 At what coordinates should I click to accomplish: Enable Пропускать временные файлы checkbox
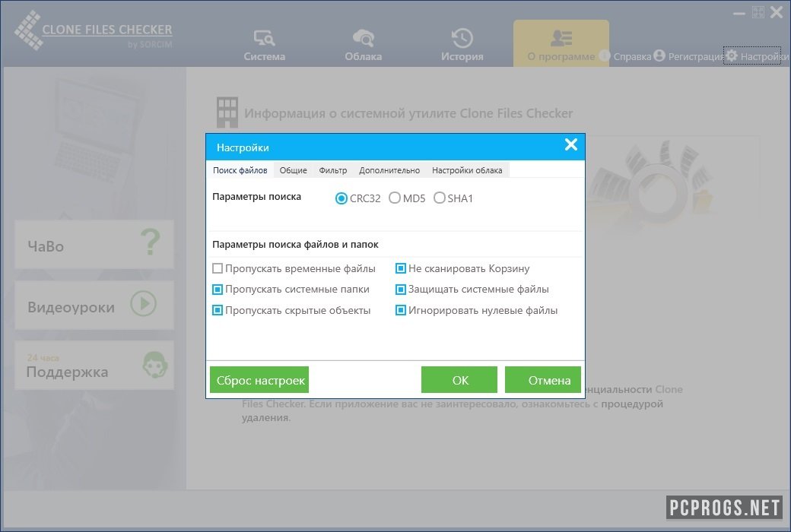(218, 268)
